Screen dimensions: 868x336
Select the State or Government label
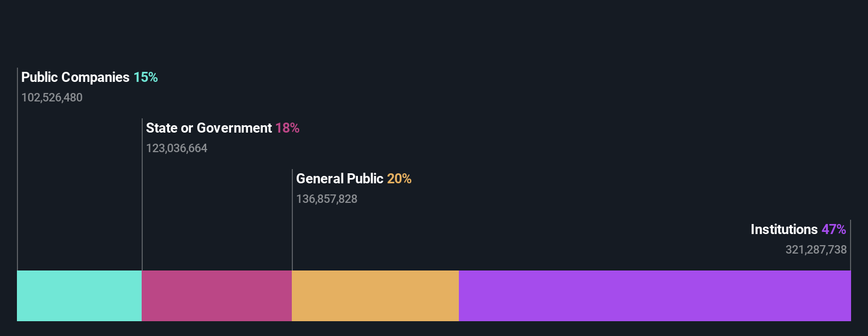pyautogui.click(x=209, y=128)
